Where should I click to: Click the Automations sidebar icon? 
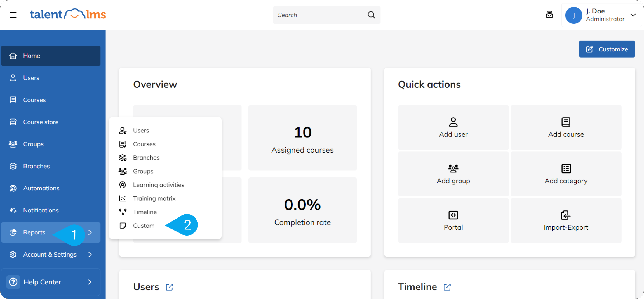pos(13,188)
